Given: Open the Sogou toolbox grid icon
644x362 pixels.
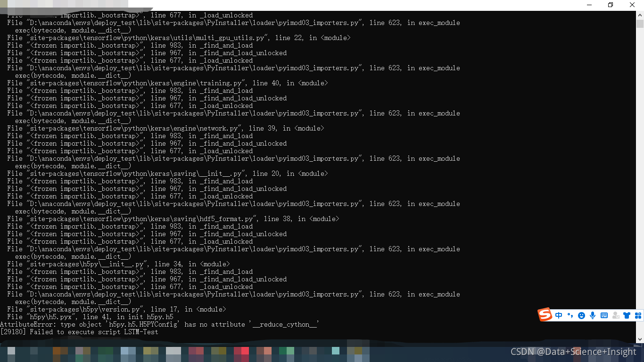Looking at the screenshot, I should [638, 315].
